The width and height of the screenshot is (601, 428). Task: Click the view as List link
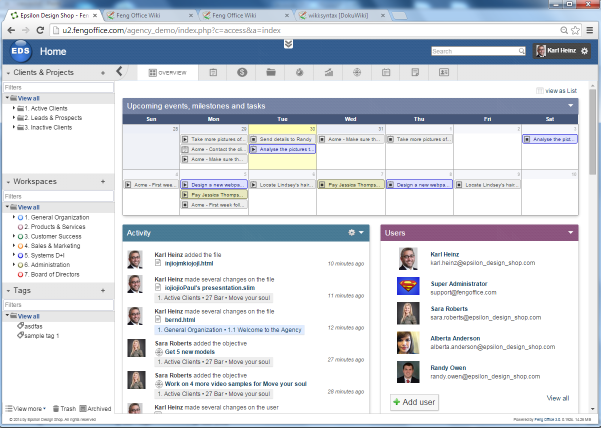tap(558, 90)
